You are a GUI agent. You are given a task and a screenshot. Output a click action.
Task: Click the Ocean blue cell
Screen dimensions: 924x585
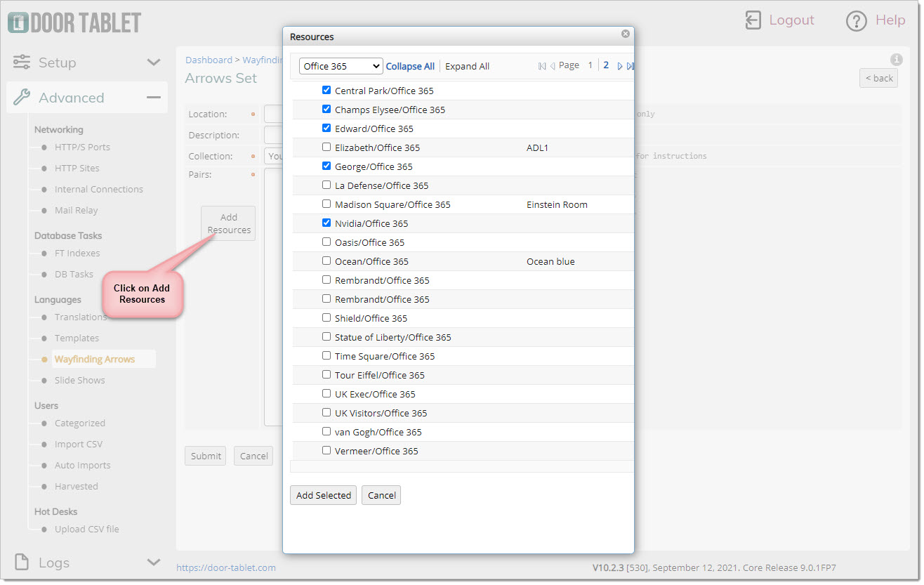550,261
